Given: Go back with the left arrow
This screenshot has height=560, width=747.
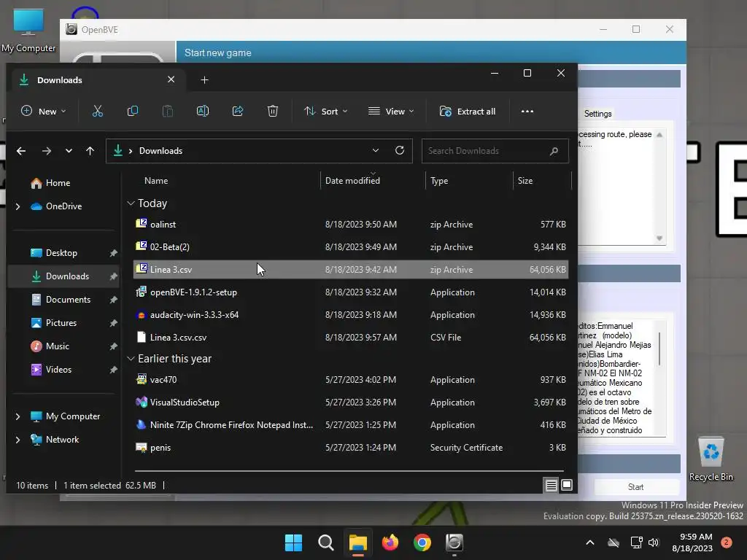Looking at the screenshot, I should tap(21, 151).
